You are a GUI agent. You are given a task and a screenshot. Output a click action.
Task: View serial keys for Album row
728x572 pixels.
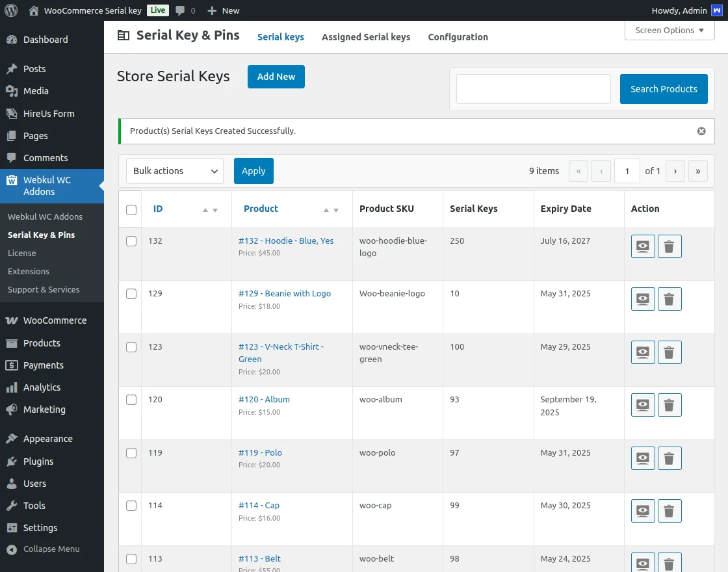[643, 405]
